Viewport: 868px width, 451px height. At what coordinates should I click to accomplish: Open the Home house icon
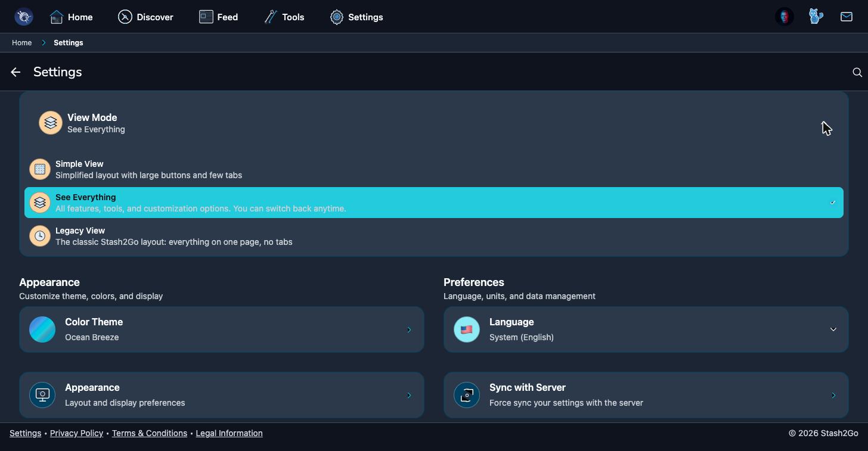coord(57,17)
